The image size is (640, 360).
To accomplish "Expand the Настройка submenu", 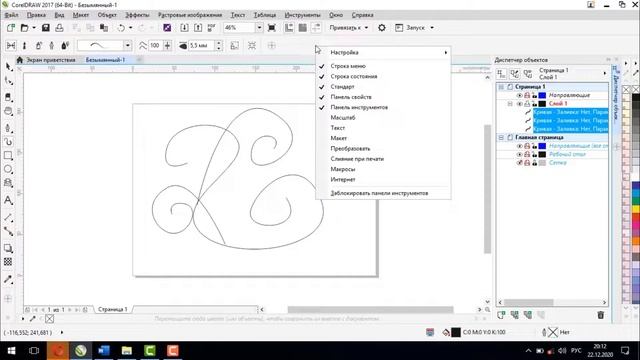I will point(384,52).
